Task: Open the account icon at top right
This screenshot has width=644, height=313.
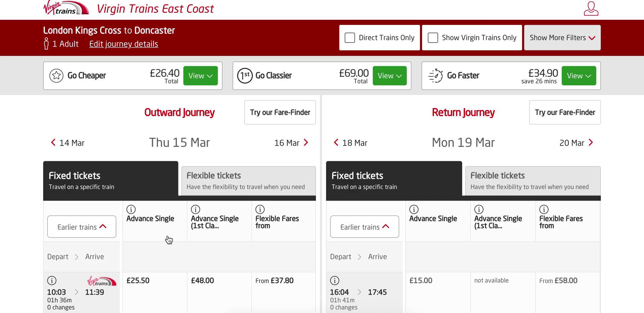Action: tap(591, 9)
